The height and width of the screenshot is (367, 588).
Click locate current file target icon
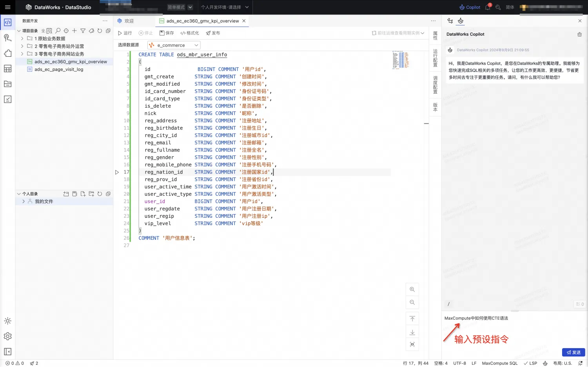66,31
